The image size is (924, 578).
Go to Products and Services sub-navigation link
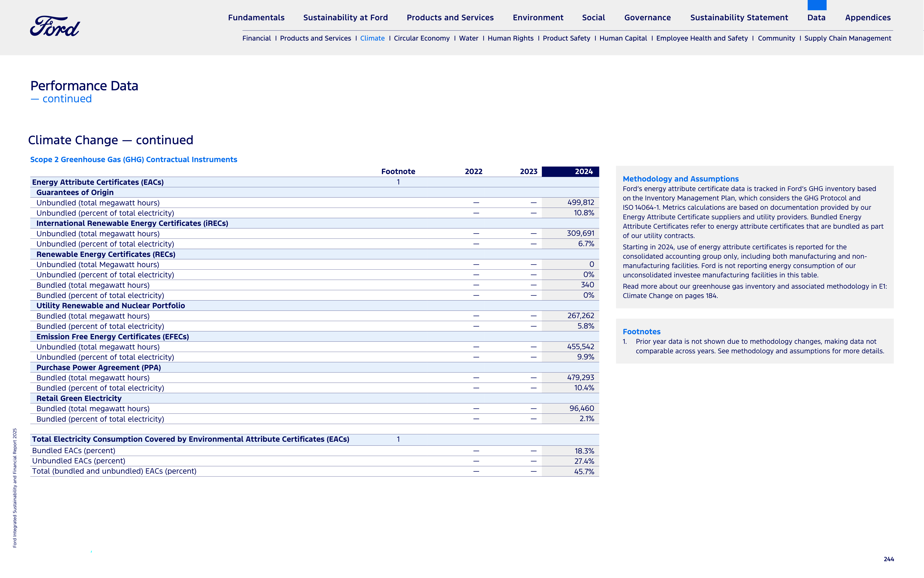click(315, 38)
